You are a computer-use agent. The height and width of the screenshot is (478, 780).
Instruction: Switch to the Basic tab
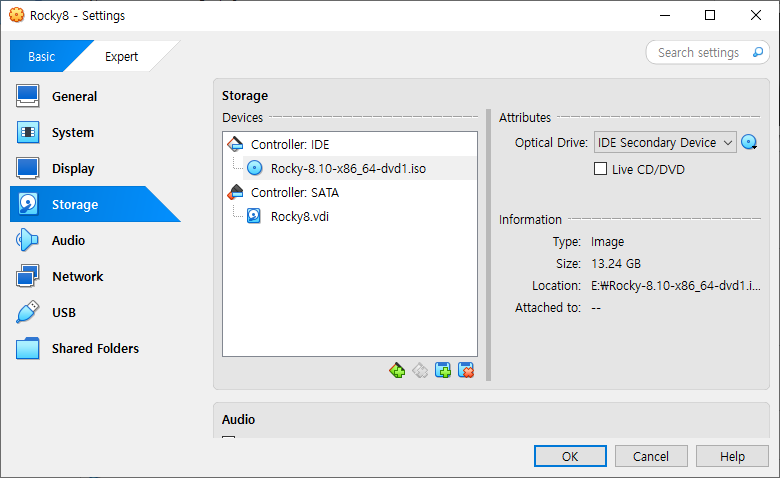tap(42, 56)
